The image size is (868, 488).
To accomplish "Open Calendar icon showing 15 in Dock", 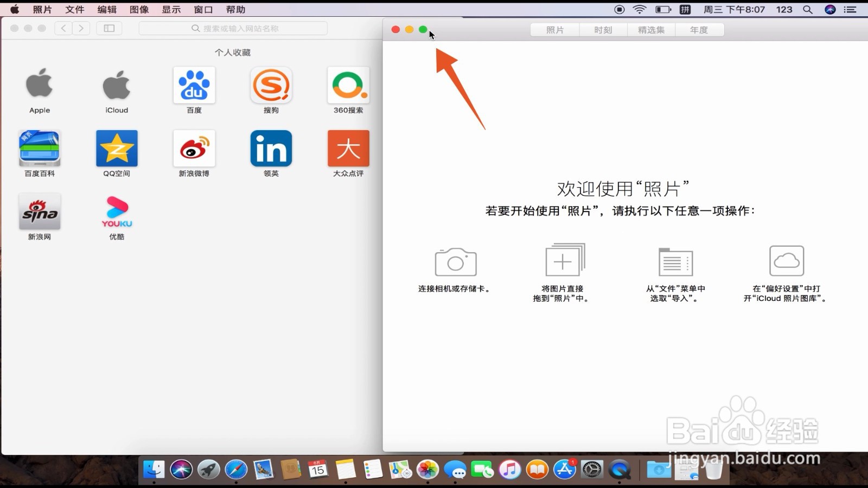I will click(318, 469).
